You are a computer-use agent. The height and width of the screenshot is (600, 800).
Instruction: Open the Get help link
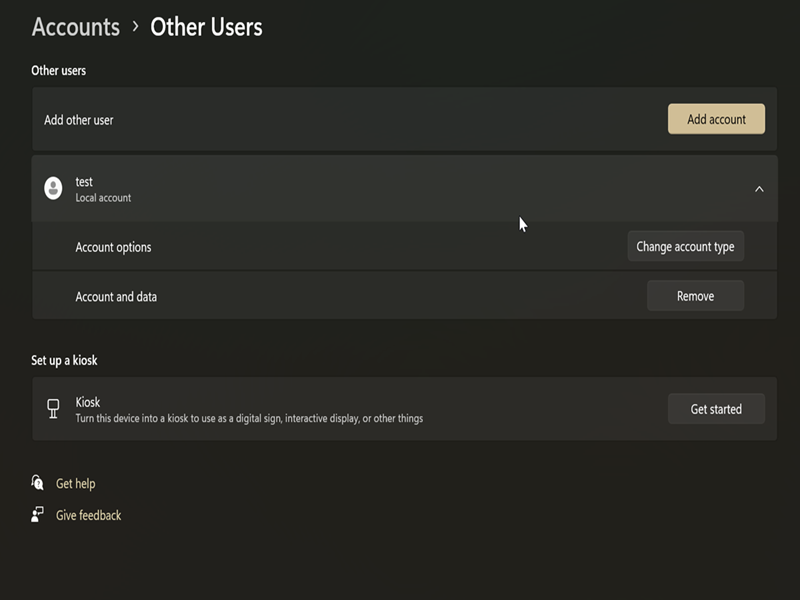point(75,484)
